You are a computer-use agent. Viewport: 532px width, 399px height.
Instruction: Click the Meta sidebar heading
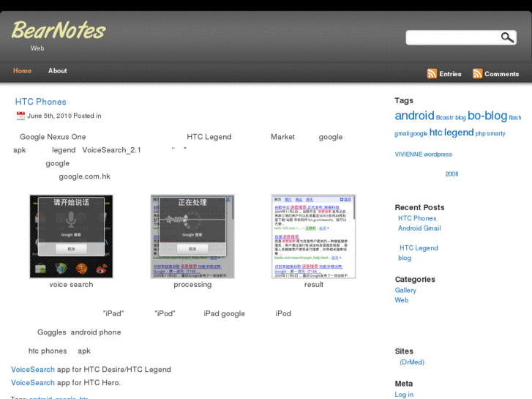click(404, 384)
